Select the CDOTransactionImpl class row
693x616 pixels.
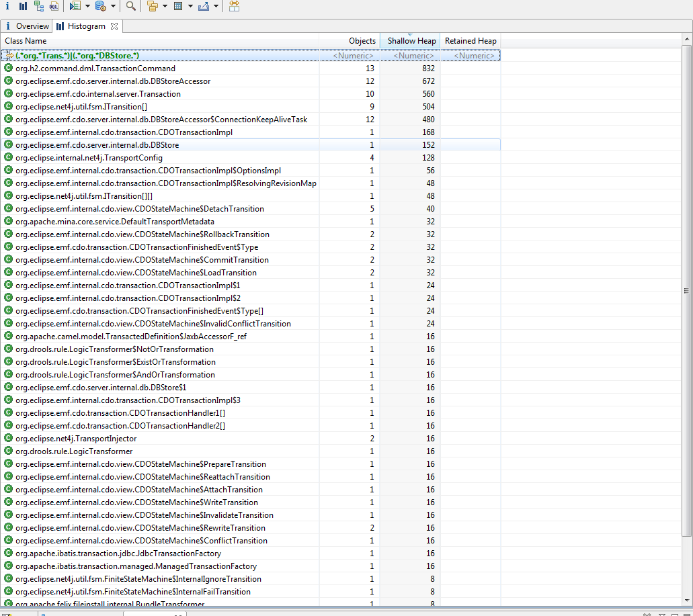(x=251, y=132)
